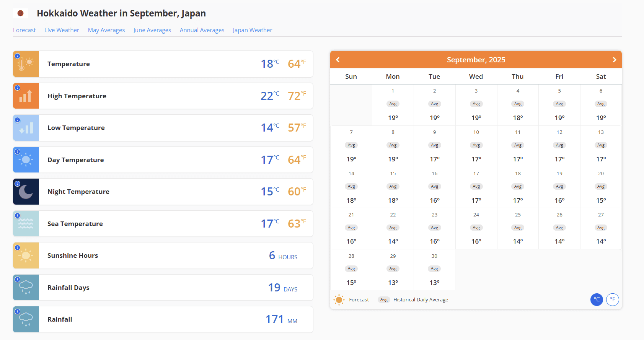
Task: Click September 28 calendar cell
Action: pos(351,270)
